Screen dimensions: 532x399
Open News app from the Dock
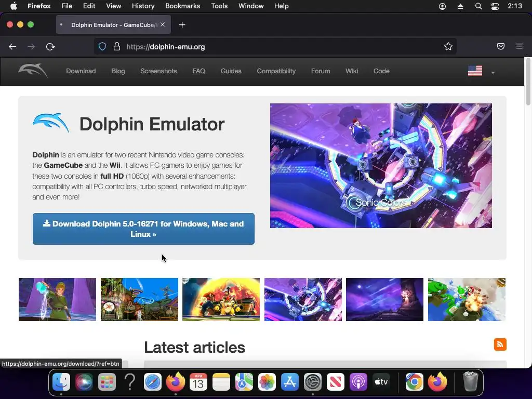pyautogui.click(x=335, y=382)
